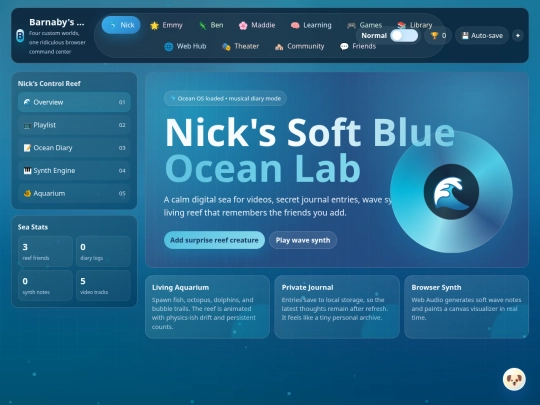Screen dimensions: 540x405
Task: Open Playlist in the sidebar
Action: (74, 125)
